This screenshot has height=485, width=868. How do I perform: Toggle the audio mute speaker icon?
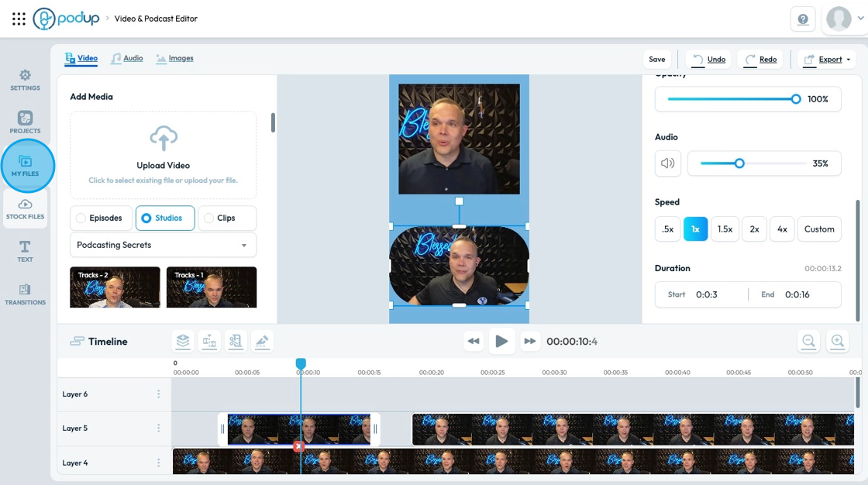(x=667, y=163)
